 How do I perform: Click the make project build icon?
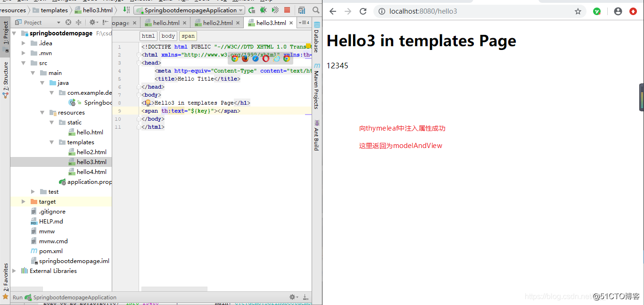pyautogui.click(x=126, y=10)
